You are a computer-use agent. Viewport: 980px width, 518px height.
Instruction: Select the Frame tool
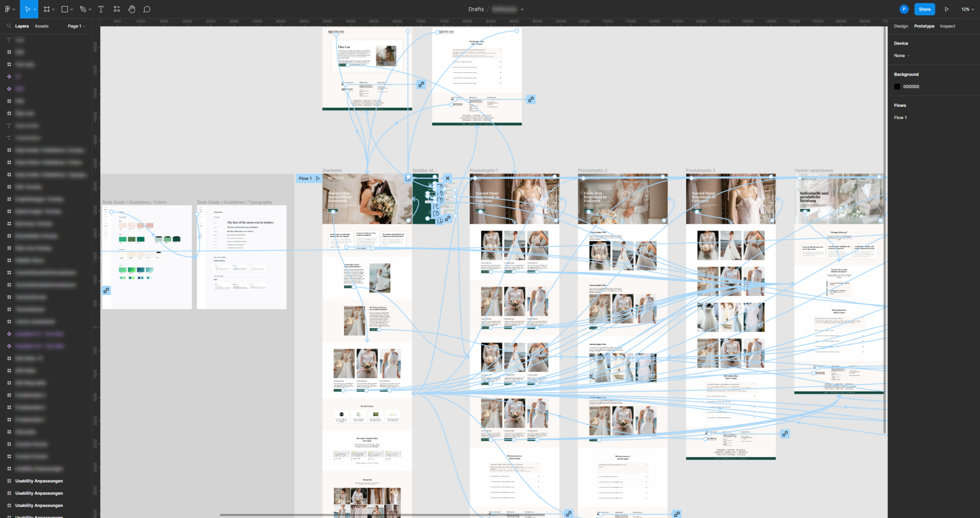click(x=46, y=9)
